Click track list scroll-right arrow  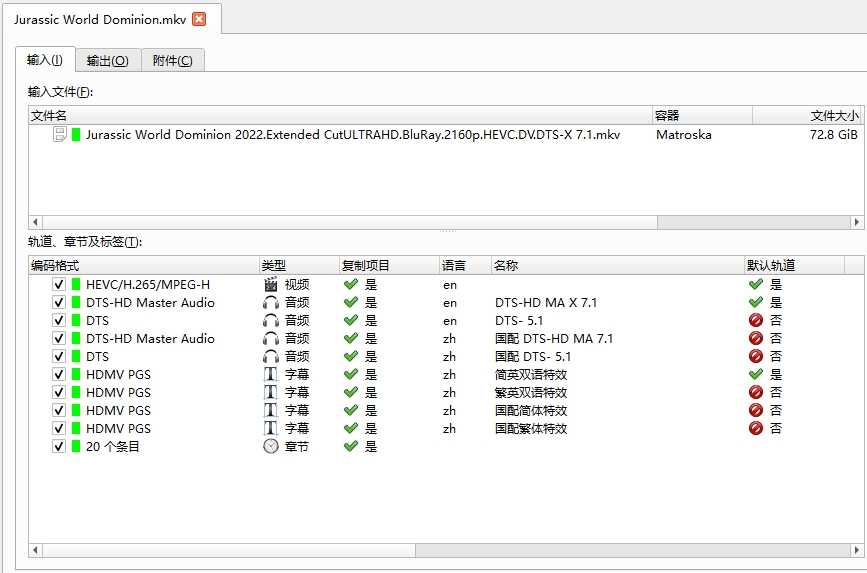click(x=856, y=550)
